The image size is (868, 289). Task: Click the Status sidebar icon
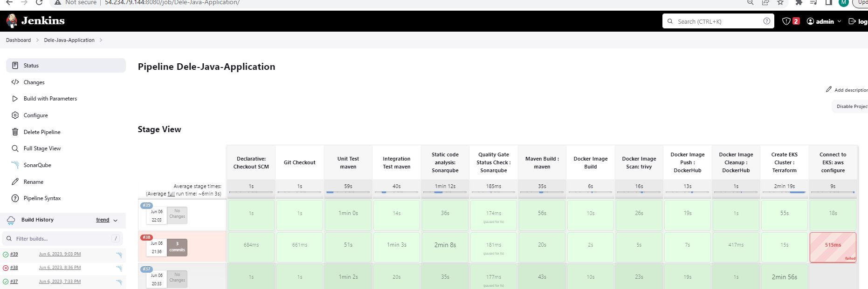click(x=15, y=66)
